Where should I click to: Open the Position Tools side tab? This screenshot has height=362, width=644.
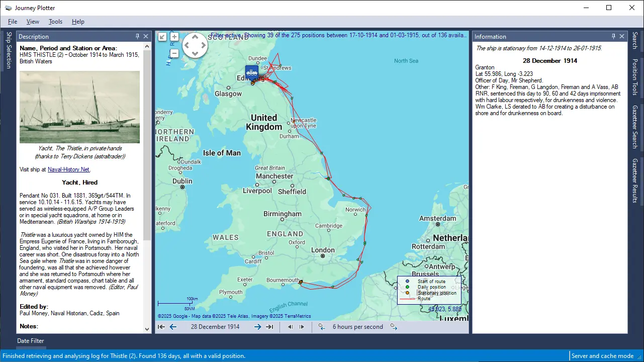[635, 77]
